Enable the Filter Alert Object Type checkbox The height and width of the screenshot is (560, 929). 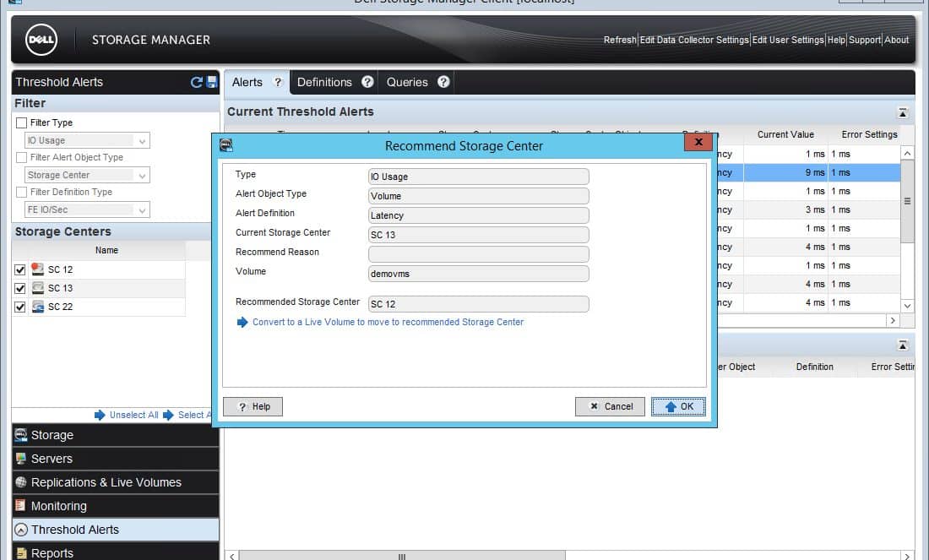point(21,158)
